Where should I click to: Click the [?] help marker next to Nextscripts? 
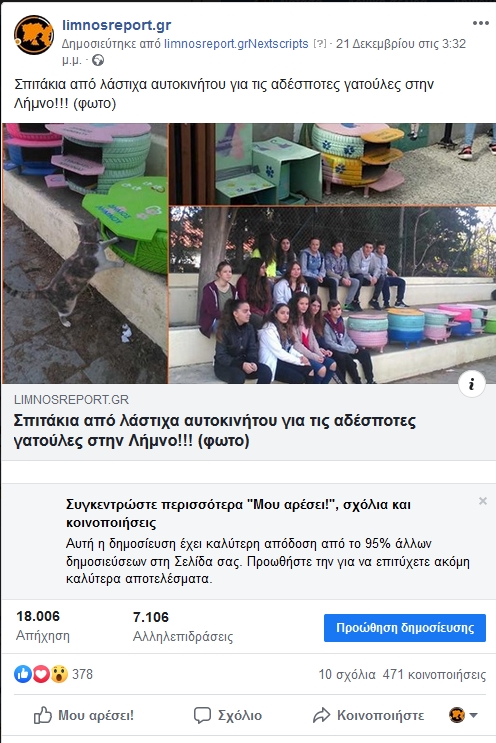[320, 44]
